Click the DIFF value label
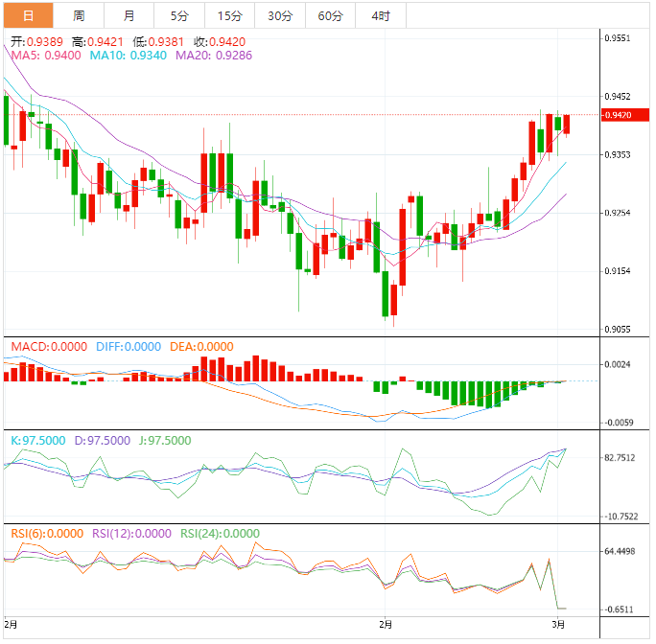Image resolution: width=656 pixels, height=644 pixels. tap(128, 346)
